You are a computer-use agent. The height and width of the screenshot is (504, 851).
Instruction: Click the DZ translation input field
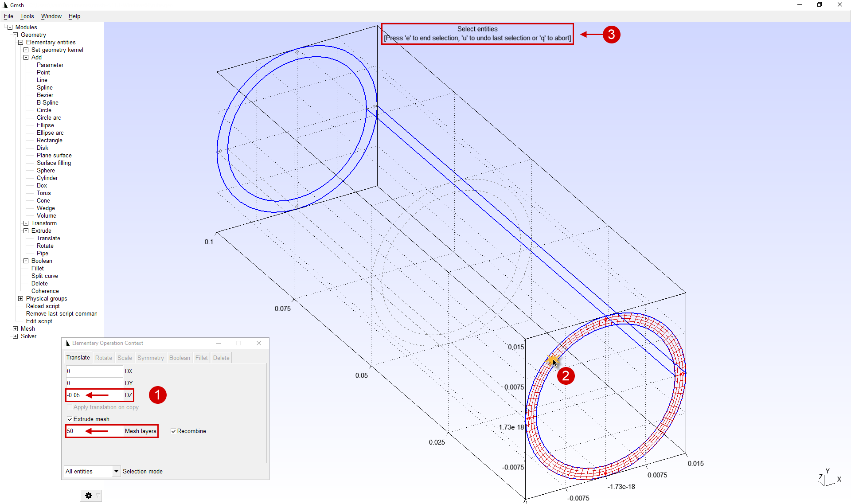coord(94,395)
